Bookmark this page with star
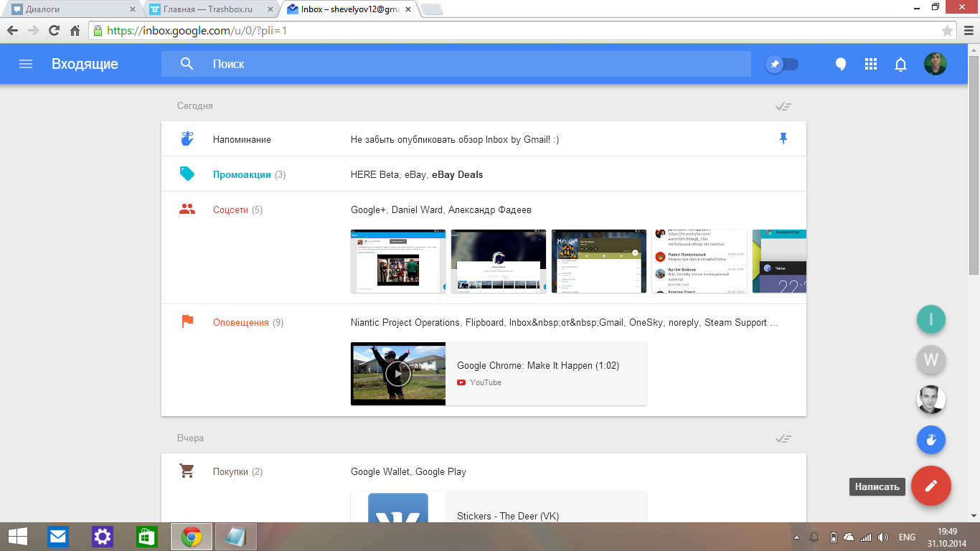This screenshot has height=551, width=980. (947, 31)
